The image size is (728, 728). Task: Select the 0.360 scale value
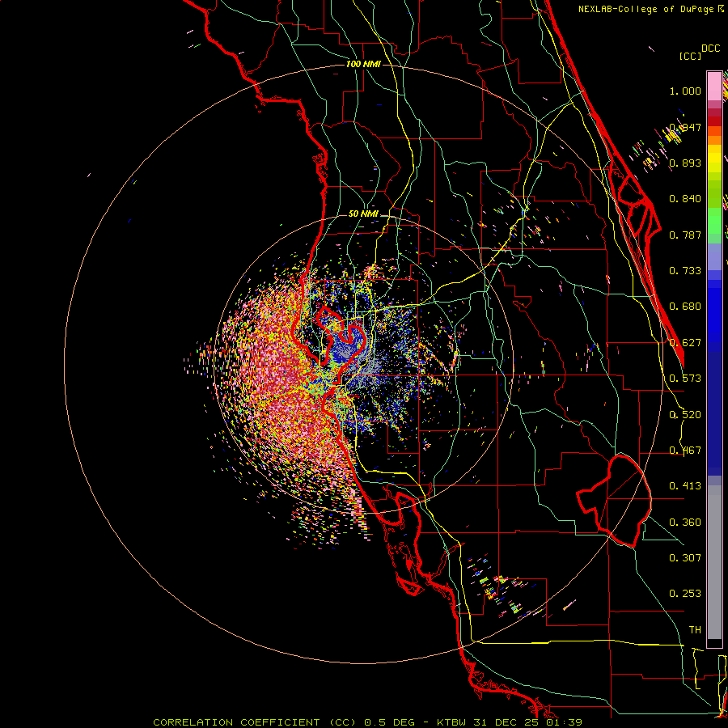[x=685, y=523]
